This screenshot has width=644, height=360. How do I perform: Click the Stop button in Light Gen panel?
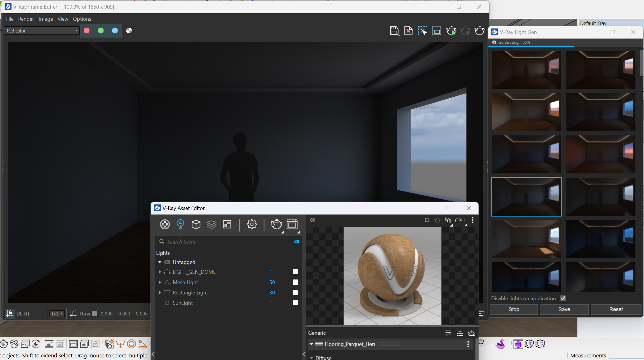pos(514,309)
